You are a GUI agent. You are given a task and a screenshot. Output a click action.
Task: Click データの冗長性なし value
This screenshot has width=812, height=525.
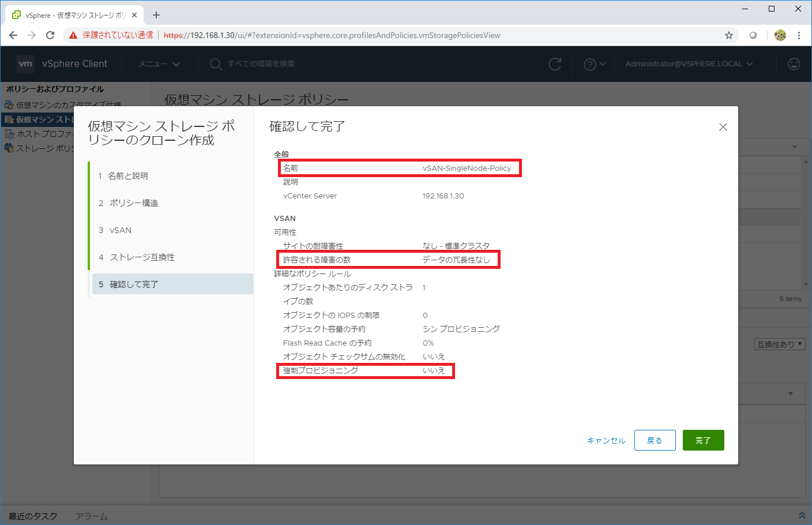[456, 260]
